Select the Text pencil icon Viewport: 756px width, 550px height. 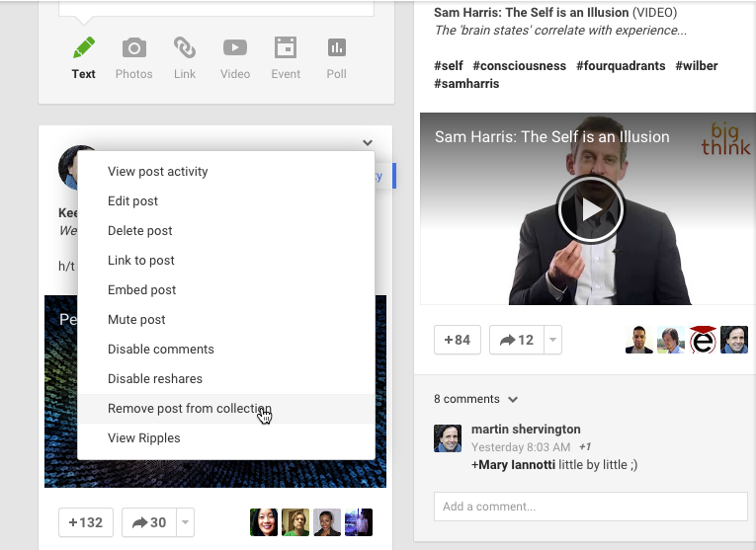click(x=84, y=47)
